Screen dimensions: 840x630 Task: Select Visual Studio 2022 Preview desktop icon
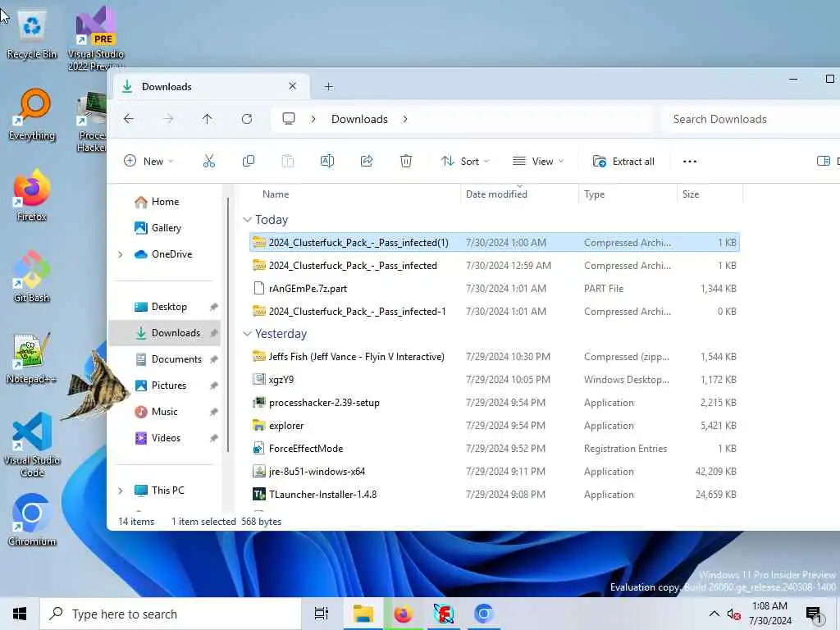[x=96, y=39]
